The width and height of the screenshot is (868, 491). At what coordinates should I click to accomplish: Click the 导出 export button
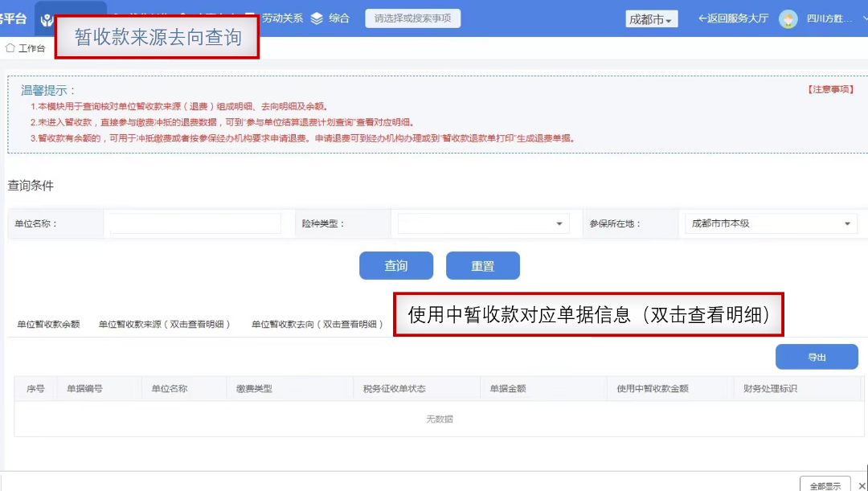(817, 357)
